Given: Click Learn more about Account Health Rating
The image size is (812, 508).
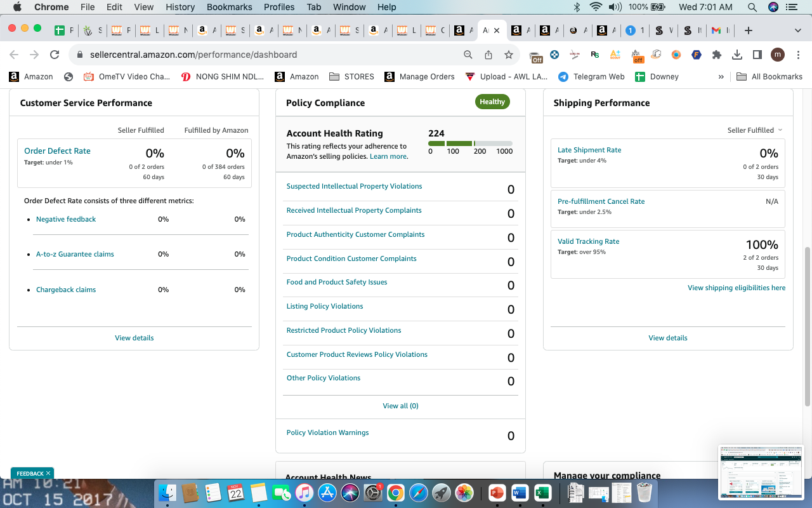Looking at the screenshot, I should (388, 156).
